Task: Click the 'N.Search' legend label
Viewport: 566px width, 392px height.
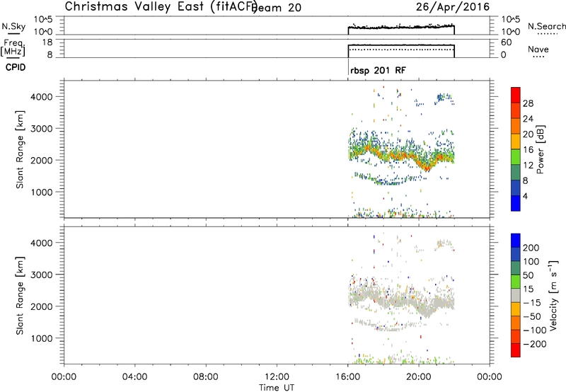Action: 546,26
